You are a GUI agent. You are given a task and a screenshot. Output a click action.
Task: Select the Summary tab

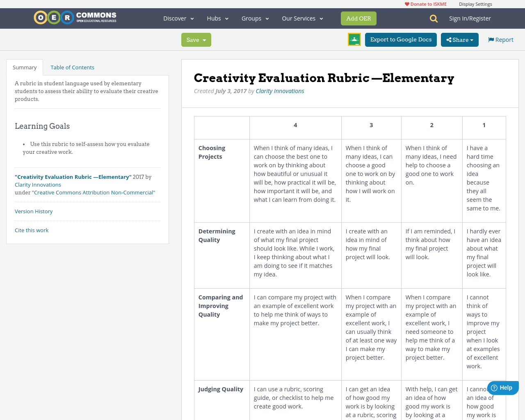(x=25, y=67)
